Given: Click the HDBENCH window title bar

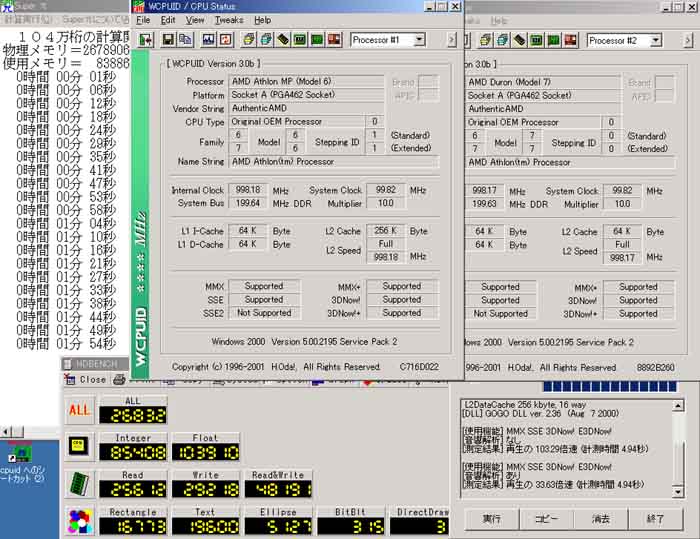Looking at the screenshot, I should click(95, 364).
